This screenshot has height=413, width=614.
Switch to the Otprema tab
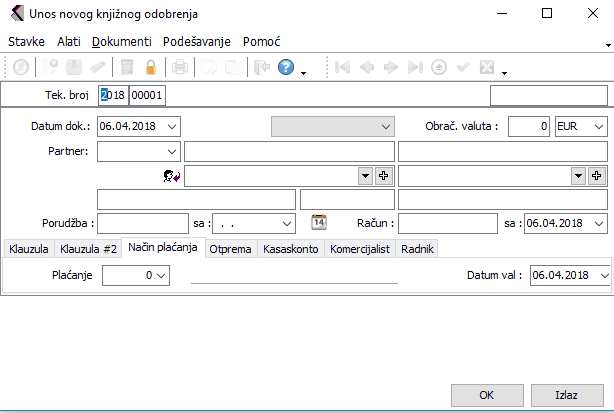click(x=230, y=248)
